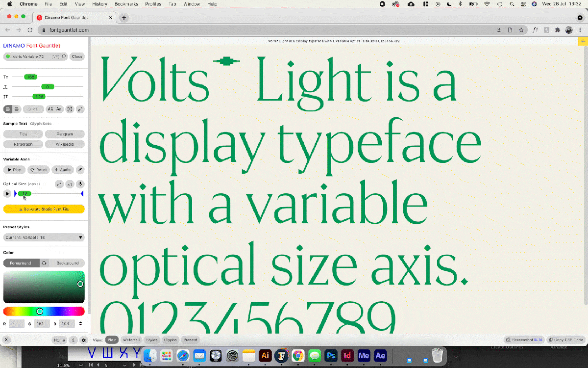Screen dimensions: 588x368
Task: Enable Audio control for variable axes
Action: (x=62, y=170)
